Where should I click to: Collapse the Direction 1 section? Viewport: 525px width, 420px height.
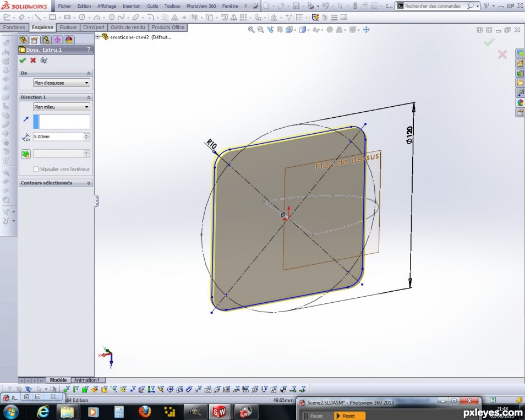[89, 97]
